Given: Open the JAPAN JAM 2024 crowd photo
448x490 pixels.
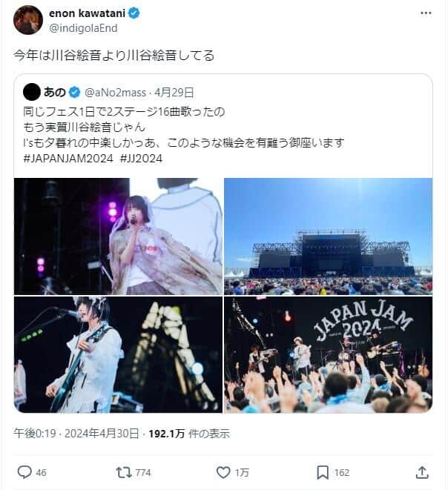Looking at the screenshot, I should (x=329, y=354).
